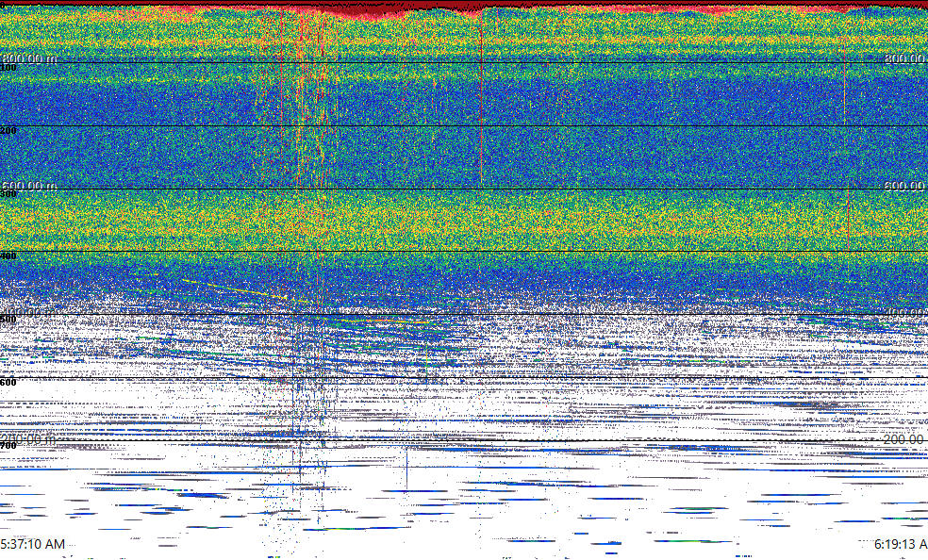Click the left-edge 800.00 m range label

pos(29,58)
